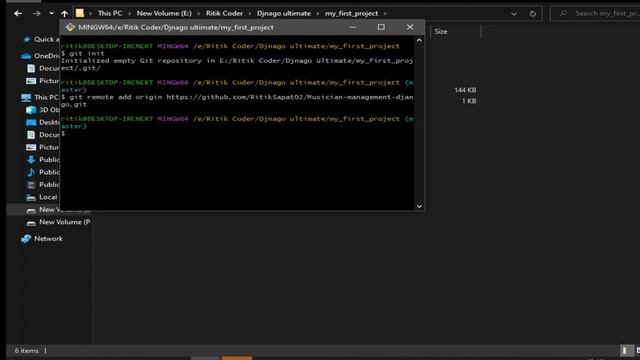Navigate to This PC breadcrumb

click(110, 13)
